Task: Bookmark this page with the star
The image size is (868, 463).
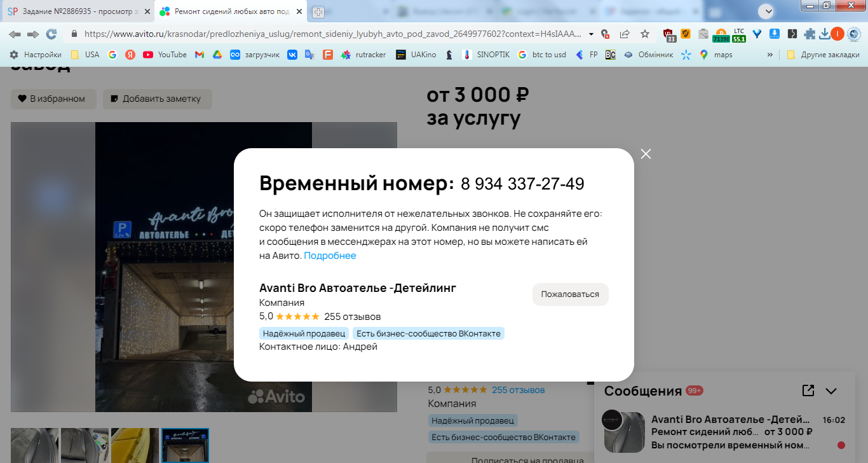Action: point(645,34)
